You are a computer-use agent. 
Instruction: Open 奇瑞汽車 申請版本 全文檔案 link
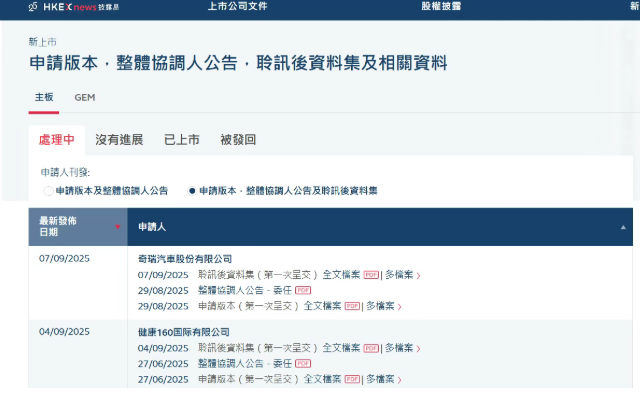322,306
